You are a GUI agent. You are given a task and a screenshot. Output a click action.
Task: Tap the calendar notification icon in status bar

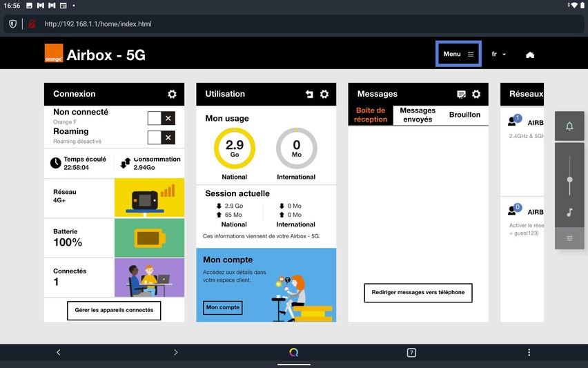pos(63,6)
